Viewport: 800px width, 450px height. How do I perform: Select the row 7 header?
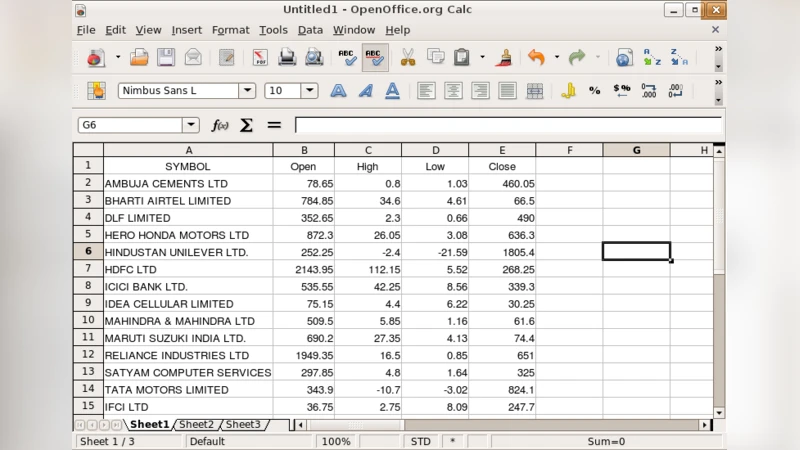point(88,269)
